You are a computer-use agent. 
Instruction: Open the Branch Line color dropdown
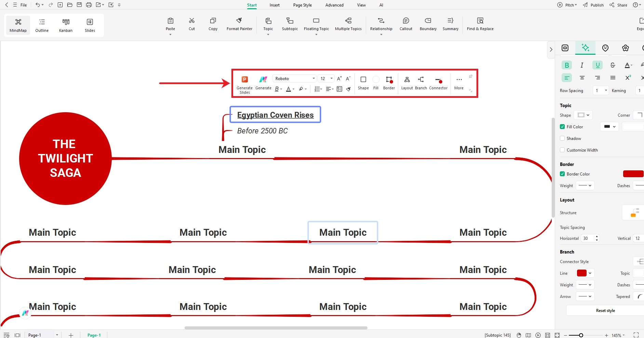tap(585, 273)
